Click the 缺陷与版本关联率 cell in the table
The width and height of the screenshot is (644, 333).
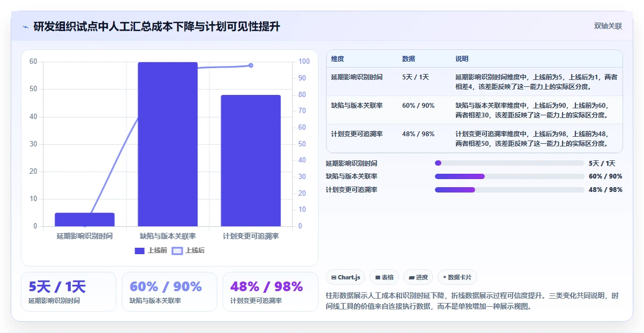tap(357, 106)
